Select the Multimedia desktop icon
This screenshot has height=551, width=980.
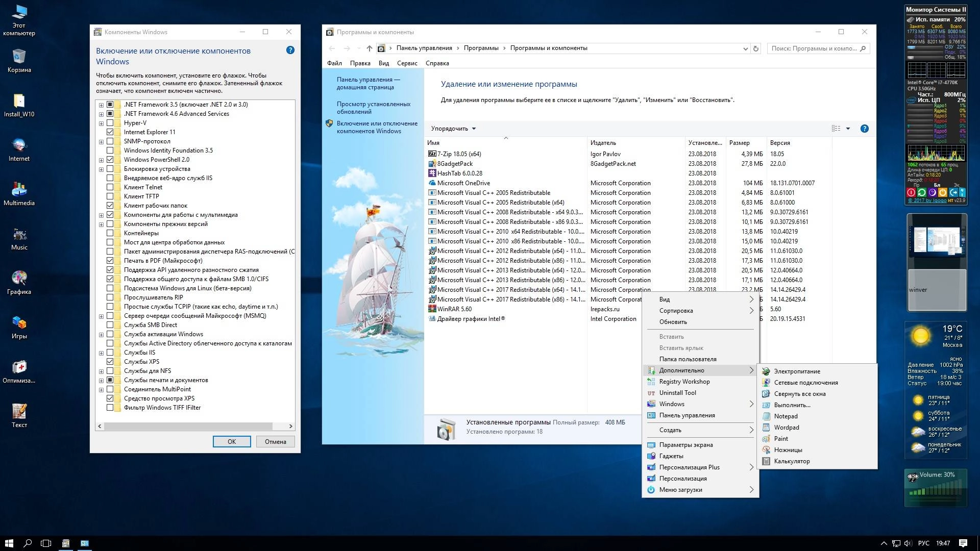[x=19, y=194]
